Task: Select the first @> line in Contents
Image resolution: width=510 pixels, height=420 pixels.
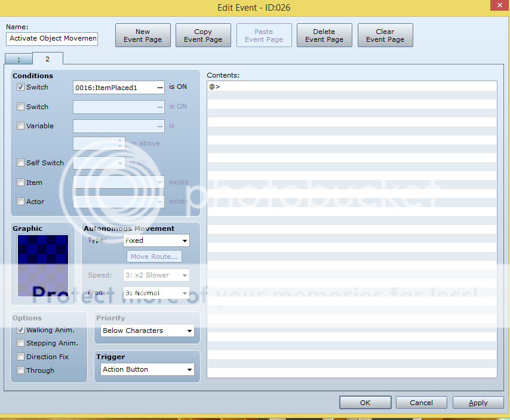Action: (x=351, y=87)
